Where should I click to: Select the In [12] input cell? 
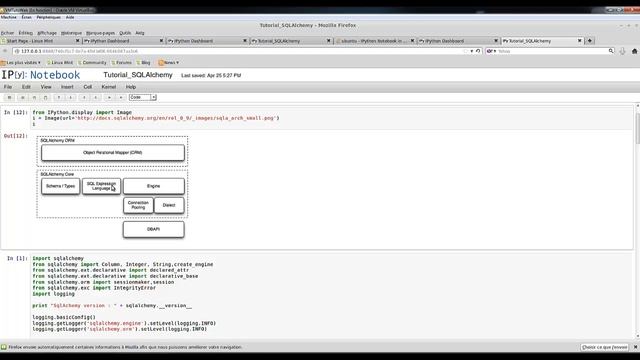[331, 118]
